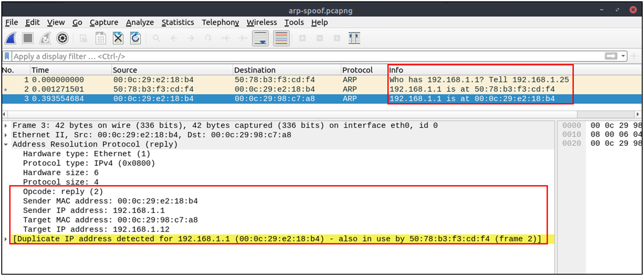Select packet 1 Who has 192.168.1.1
The image size is (644, 276).
pyautogui.click(x=321, y=80)
